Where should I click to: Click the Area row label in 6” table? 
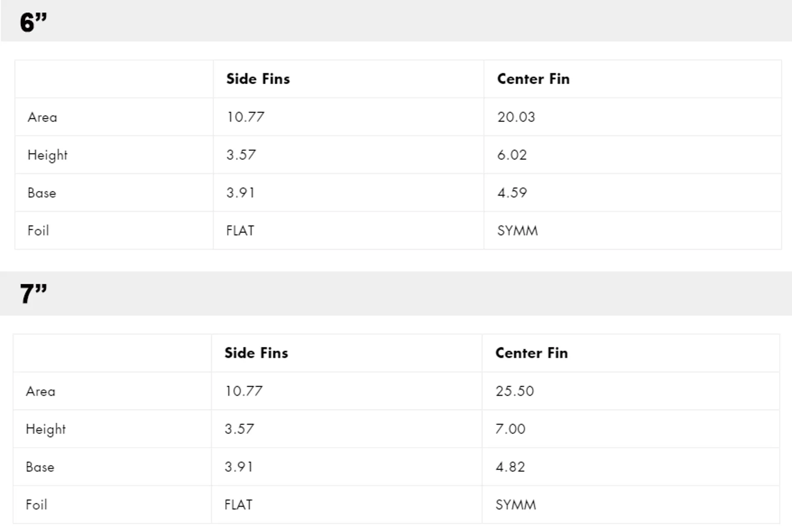pos(42,117)
